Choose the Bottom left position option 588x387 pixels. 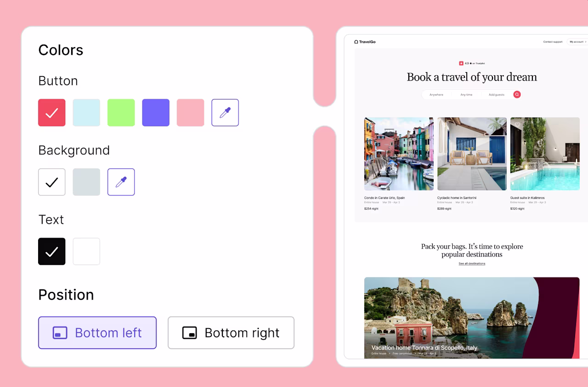point(97,333)
